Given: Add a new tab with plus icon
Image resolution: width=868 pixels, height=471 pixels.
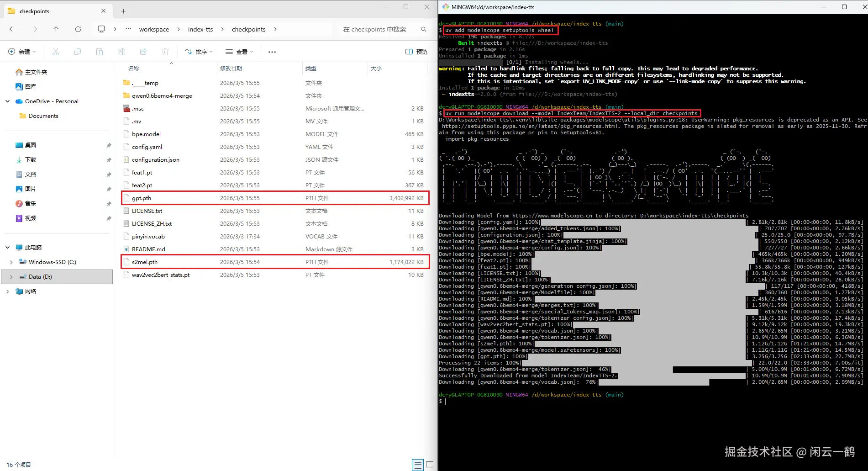Looking at the screenshot, I should pyautogui.click(x=123, y=11).
